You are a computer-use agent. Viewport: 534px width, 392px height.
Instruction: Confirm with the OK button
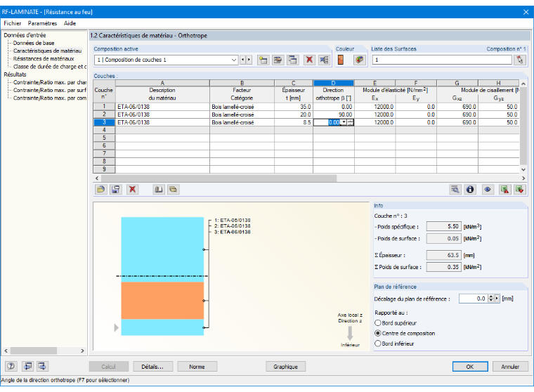tap(470, 367)
